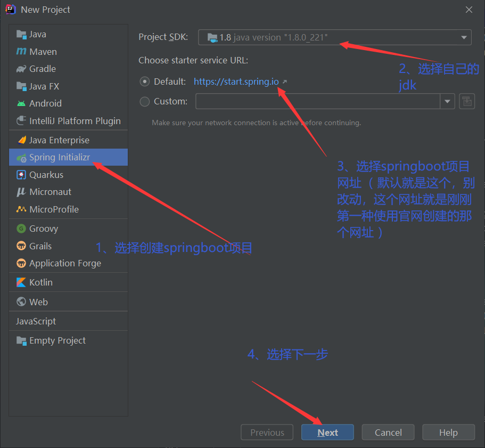
Task: Click the Empty Project folder icon
Action: coord(21,340)
